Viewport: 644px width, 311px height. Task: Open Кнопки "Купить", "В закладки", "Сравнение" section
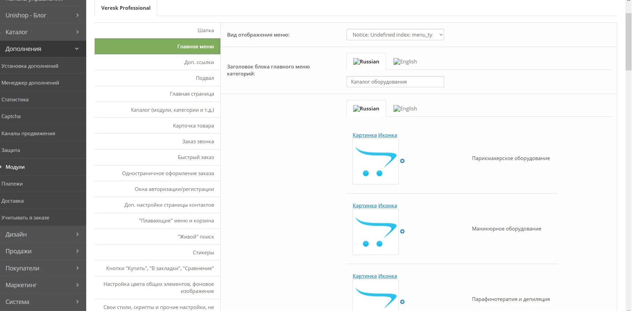[x=157, y=268]
